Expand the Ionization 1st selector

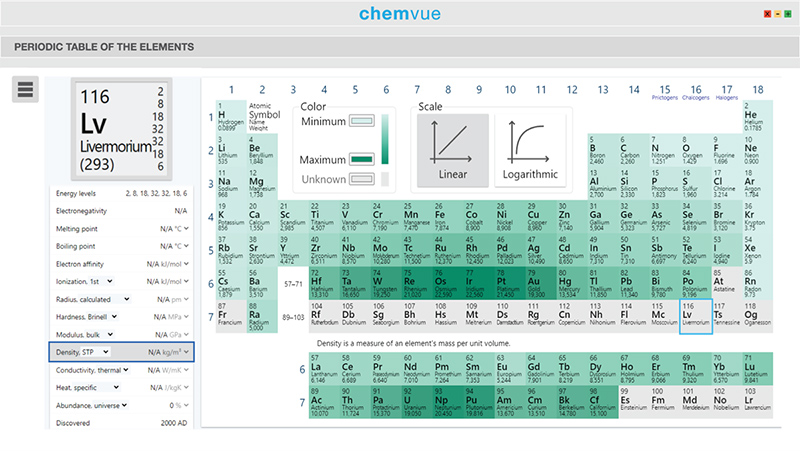(110, 281)
